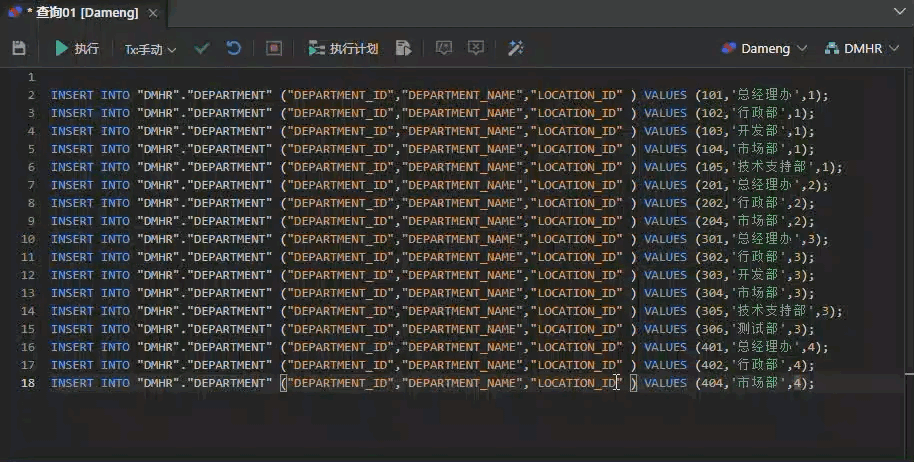This screenshot has height=462, width=914.
Task: Format SQL with the magic wand icon
Action: pos(515,48)
